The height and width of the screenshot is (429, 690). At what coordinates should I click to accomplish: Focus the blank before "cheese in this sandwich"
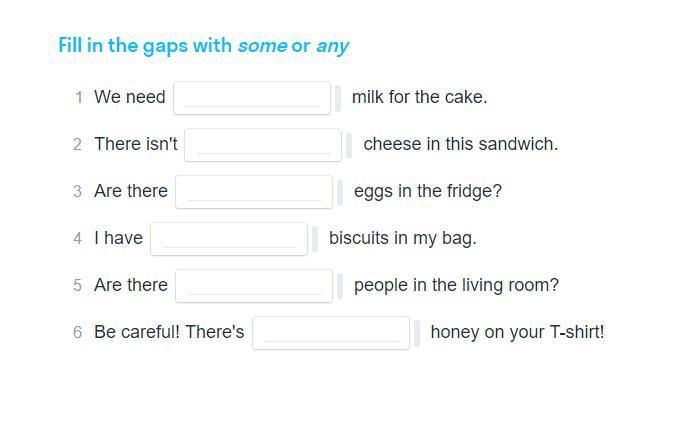pos(263,145)
